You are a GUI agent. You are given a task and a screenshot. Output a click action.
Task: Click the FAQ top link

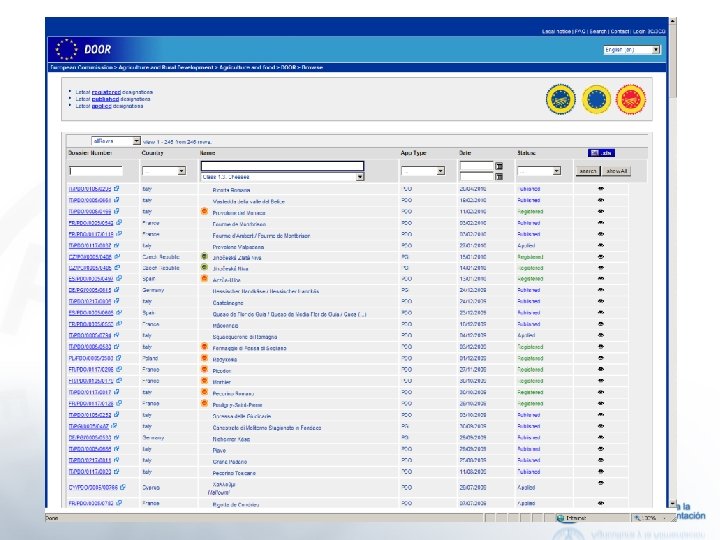[x=580, y=31]
